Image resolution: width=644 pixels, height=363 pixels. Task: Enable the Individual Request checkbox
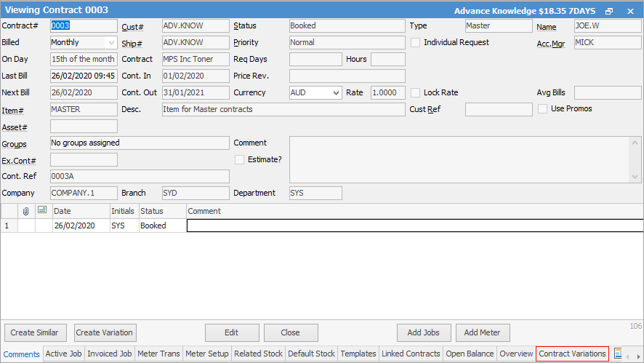416,43
